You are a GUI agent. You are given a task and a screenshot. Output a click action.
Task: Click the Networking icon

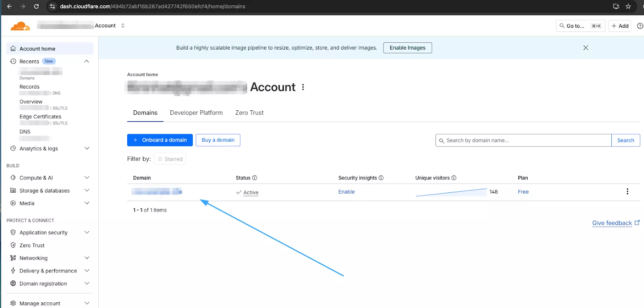pos(13,258)
